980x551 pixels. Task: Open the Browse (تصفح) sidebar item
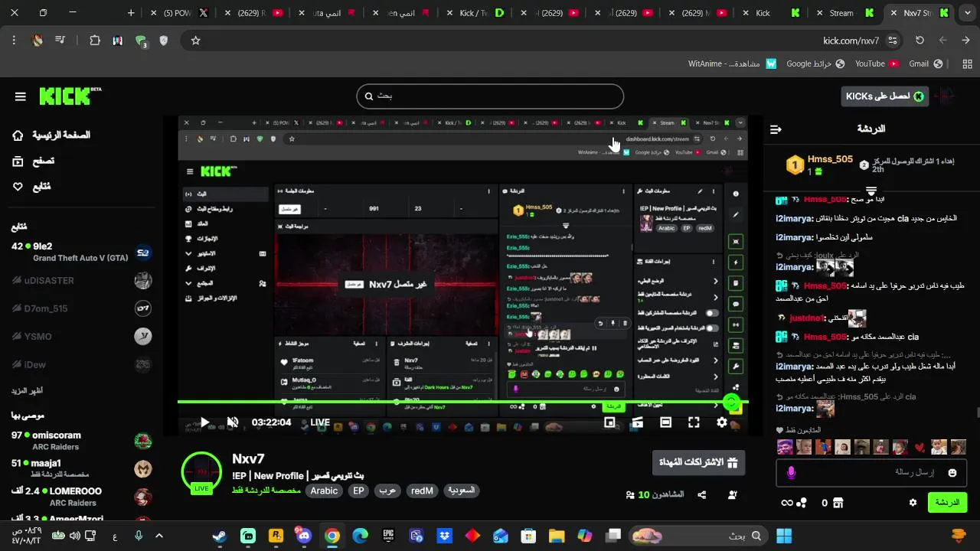[x=33, y=161]
